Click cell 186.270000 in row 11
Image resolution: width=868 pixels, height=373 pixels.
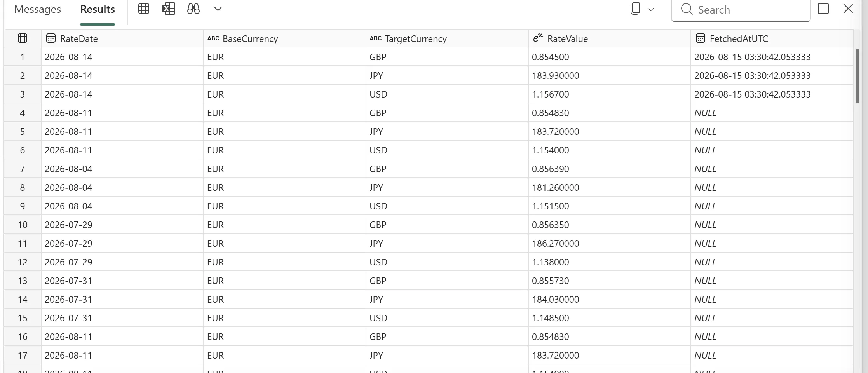[x=610, y=244]
